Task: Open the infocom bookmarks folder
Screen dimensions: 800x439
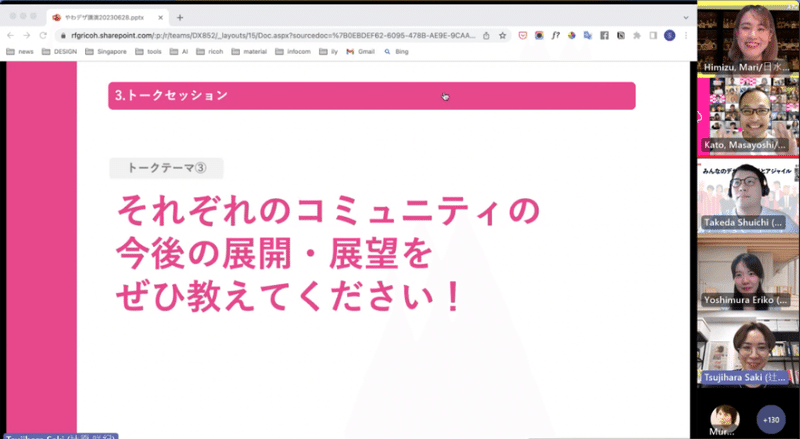Action: point(293,52)
